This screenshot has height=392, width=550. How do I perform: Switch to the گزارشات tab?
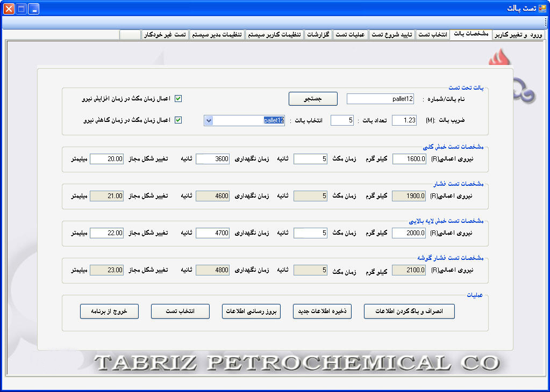click(x=318, y=34)
